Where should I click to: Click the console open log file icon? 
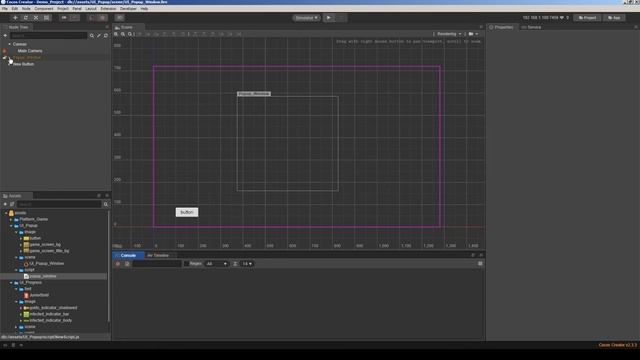(127, 264)
